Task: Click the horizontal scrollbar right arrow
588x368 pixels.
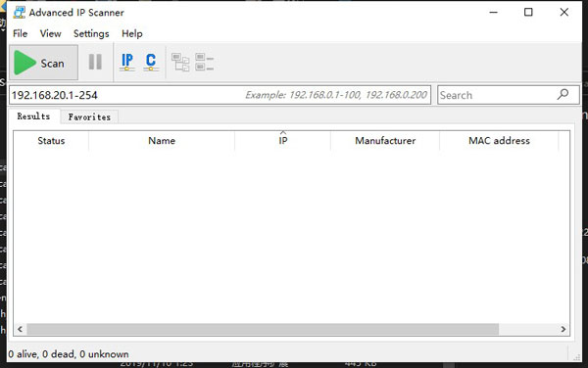Action: [563, 329]
